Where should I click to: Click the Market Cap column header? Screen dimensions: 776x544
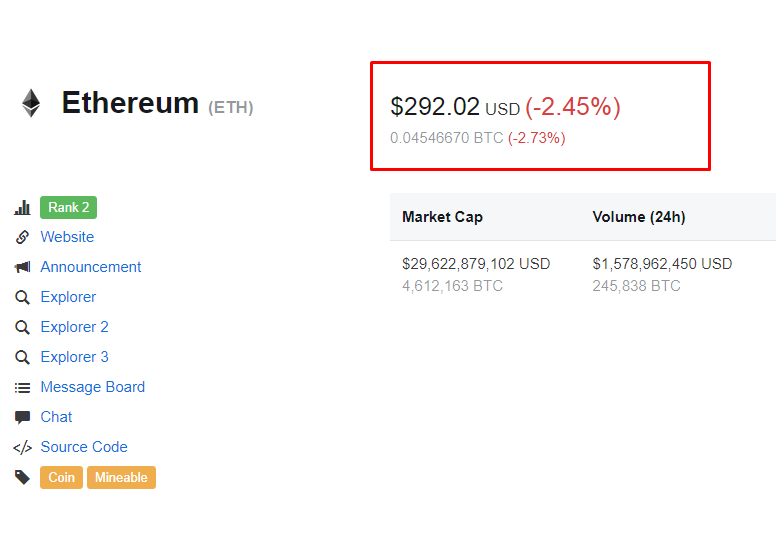coord(442,217)
